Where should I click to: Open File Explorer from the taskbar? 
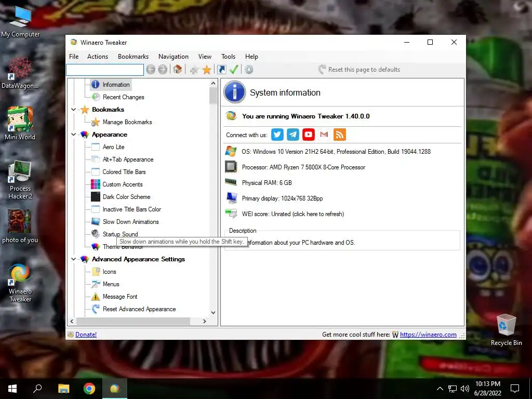pyautogui.click(x=63, y=389)
